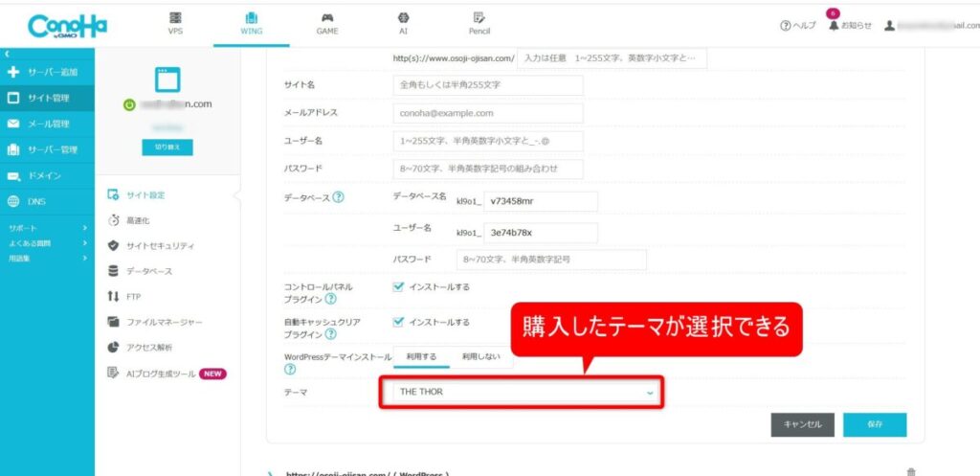
Task: Open the VPS section icon
Action: point(176,18)
